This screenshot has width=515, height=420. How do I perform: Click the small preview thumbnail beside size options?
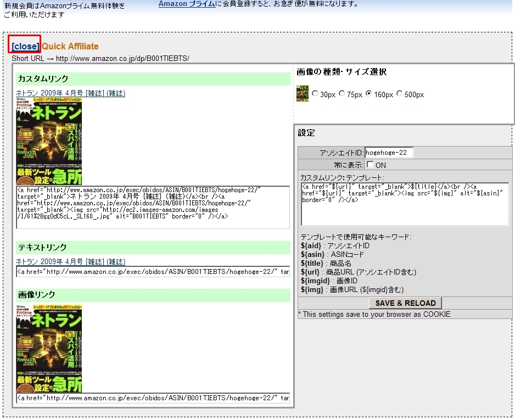point(302,93)
